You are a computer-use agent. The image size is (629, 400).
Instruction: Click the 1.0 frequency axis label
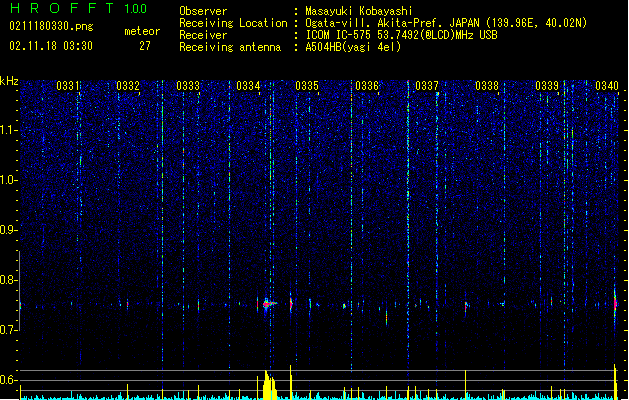[x=8, y=180]
